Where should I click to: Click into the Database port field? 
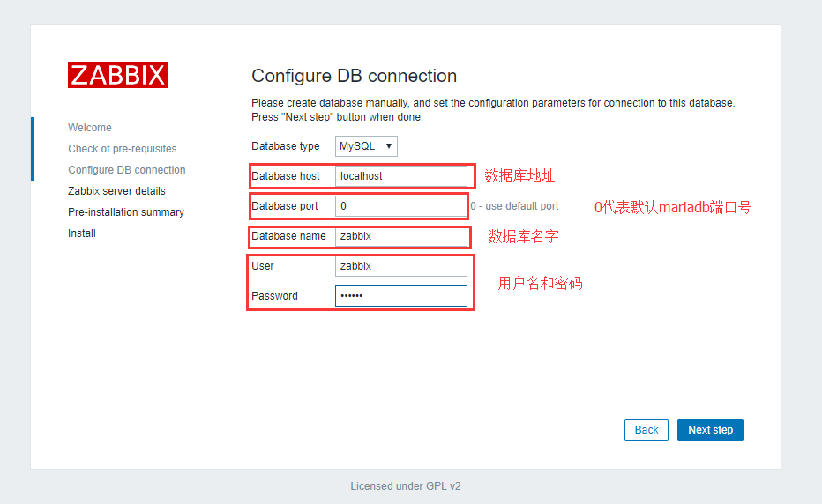coord(401,206)
